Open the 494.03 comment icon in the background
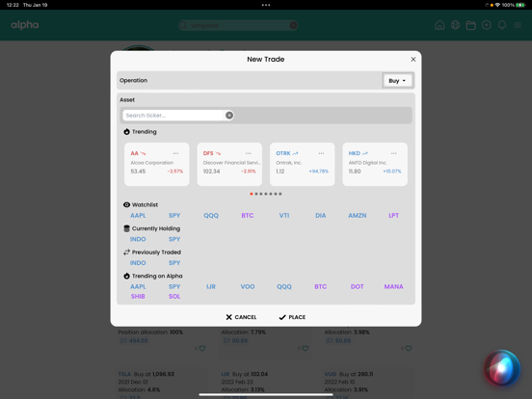Screen dimensions: 532x399 click(x=123, y=340)
